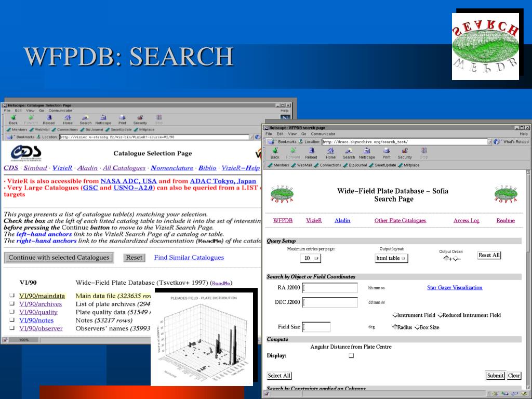
Task: Select the Instrument Field radio option
Action: [x=395, y=315]
